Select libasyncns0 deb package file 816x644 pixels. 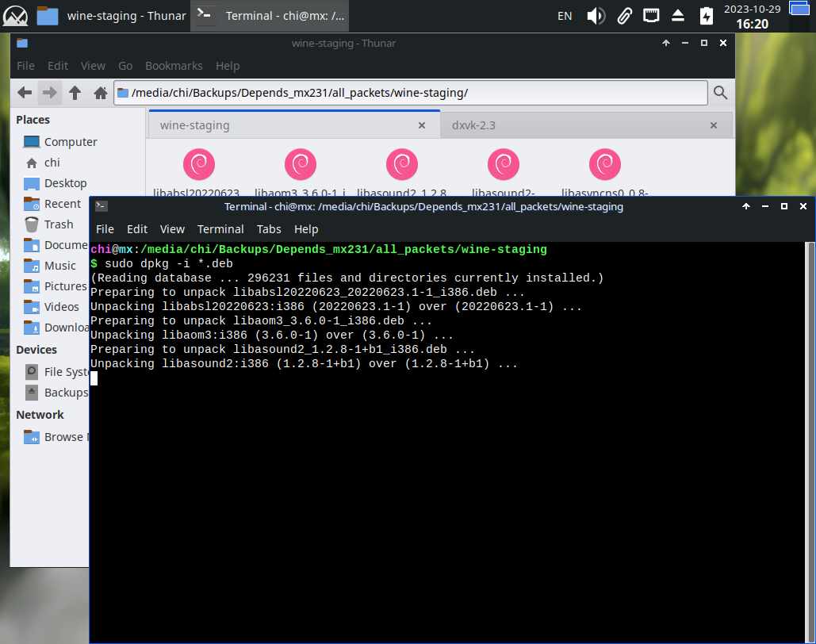coord(605,172)
